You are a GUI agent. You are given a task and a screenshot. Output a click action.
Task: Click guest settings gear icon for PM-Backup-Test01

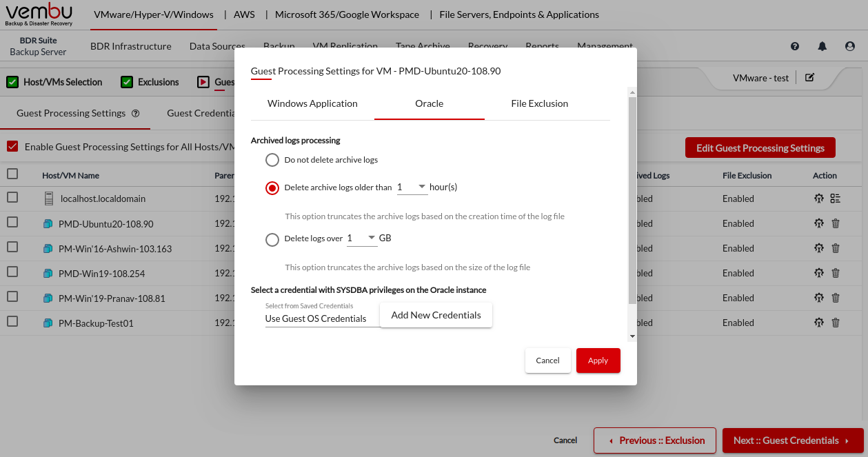(x=819, y=323)
